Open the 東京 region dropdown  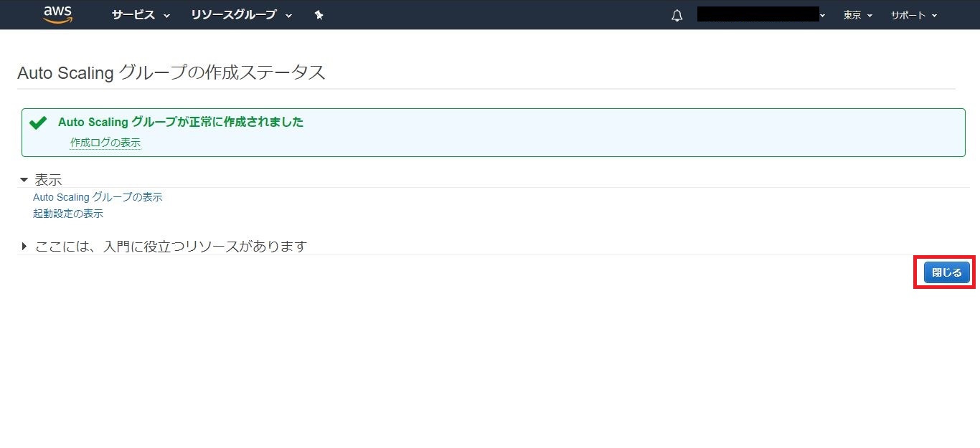(857, 15)
